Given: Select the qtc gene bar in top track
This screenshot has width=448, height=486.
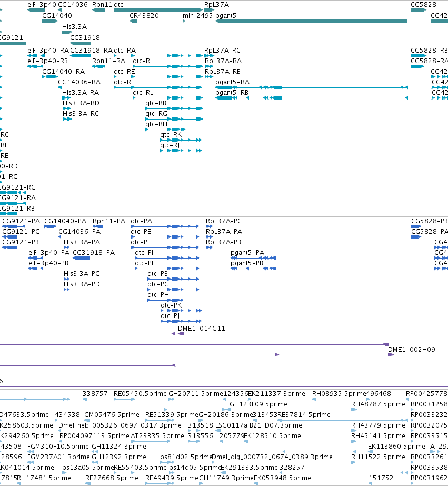Looking at the screenshot, I should [x=158, y=10].
